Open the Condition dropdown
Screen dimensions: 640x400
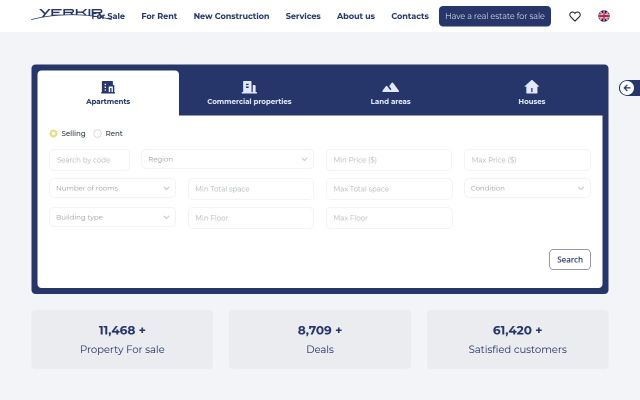(x=527, y=188)
